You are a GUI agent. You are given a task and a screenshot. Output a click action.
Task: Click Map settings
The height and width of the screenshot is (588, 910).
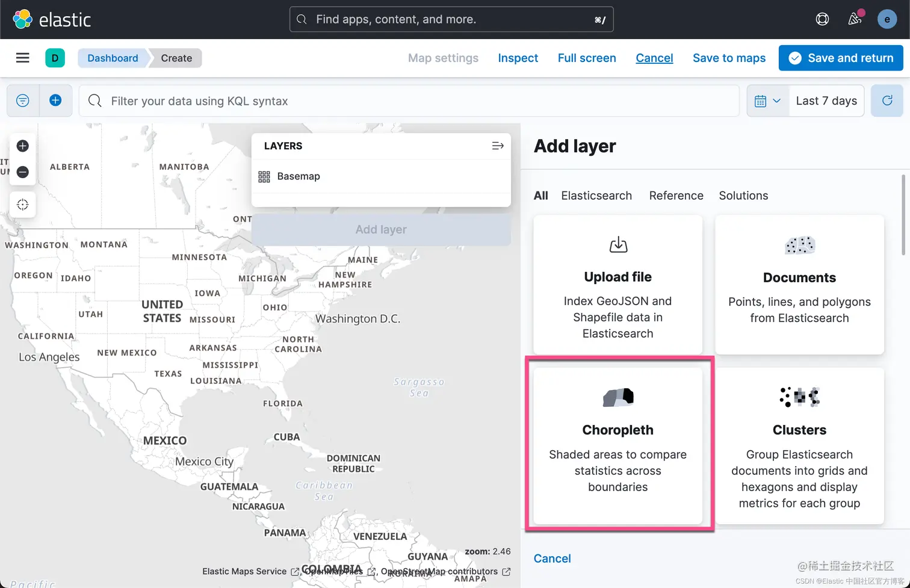pyautogui.click(x=443, y=58)
